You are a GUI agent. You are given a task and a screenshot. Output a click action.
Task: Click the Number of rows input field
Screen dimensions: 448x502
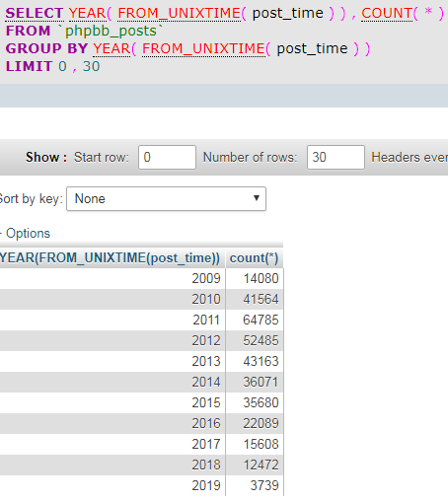(336, 157)
